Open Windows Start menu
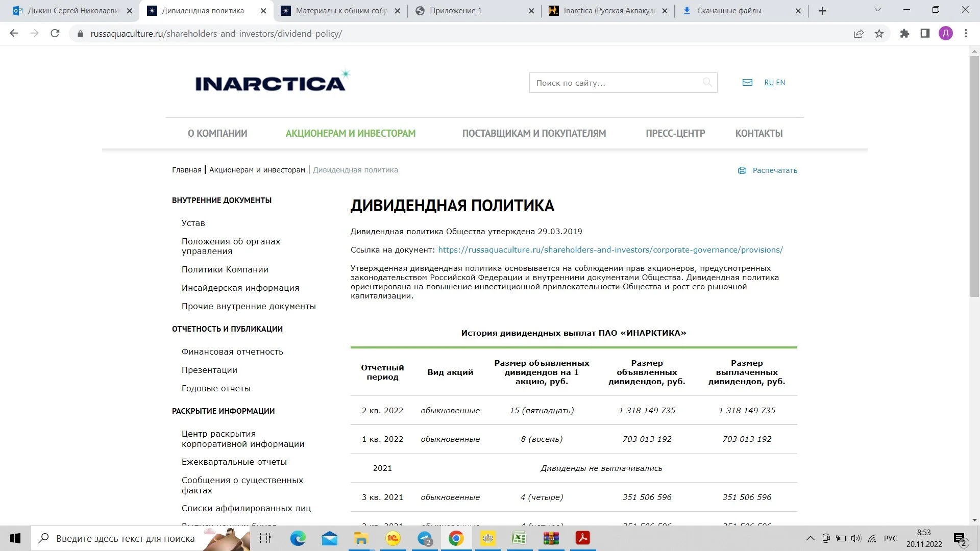The height and width of the screenshot is (551, 980). pyautogui.click(x=15, y=538)
